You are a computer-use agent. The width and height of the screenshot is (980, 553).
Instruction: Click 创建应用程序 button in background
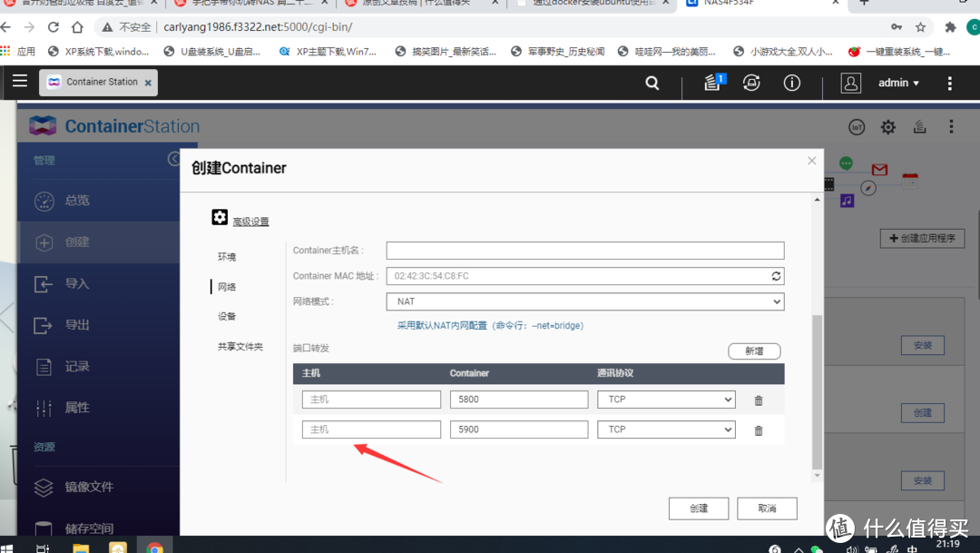tap(923, 238)
